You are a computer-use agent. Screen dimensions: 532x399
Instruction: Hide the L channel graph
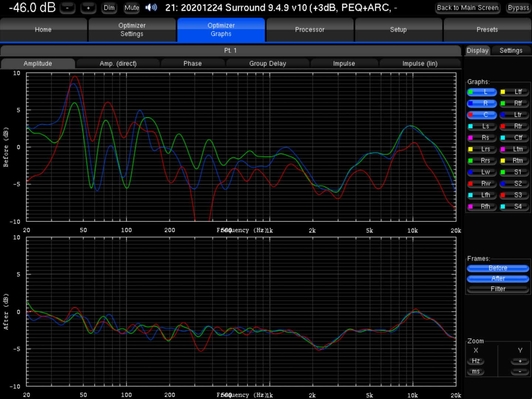point(482,92)
